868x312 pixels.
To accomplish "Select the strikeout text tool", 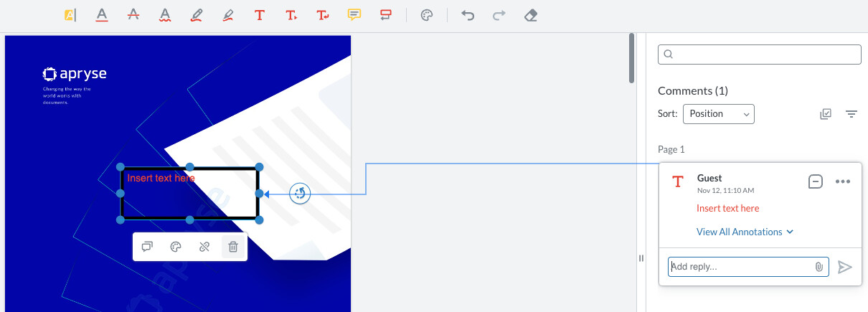I will tap(133, 15).
